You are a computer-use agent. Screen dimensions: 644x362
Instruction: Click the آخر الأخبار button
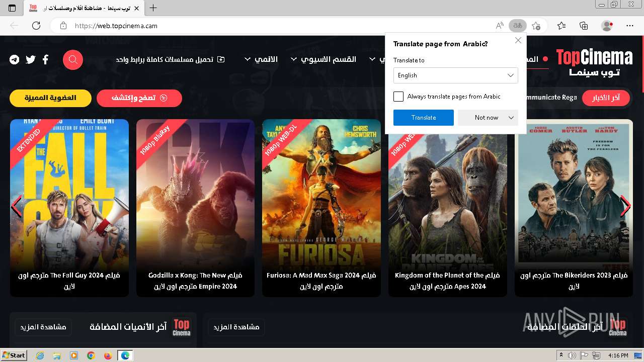pyautogui.click(x=606, y=98)
